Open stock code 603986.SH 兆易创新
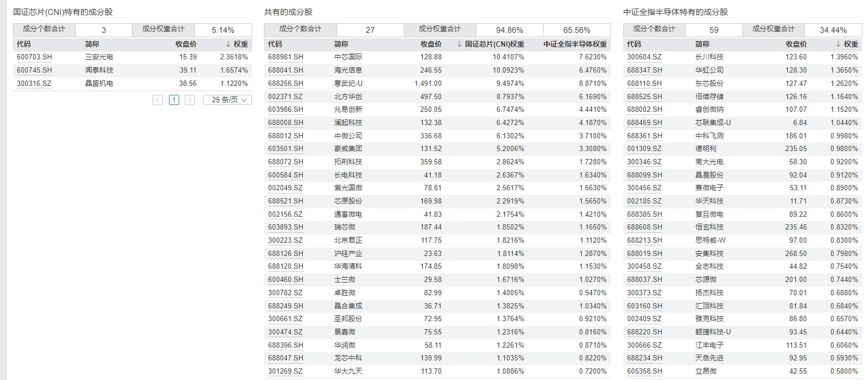Screen dimensions: 868x380 pyautogui.click(x=286, y=109)
